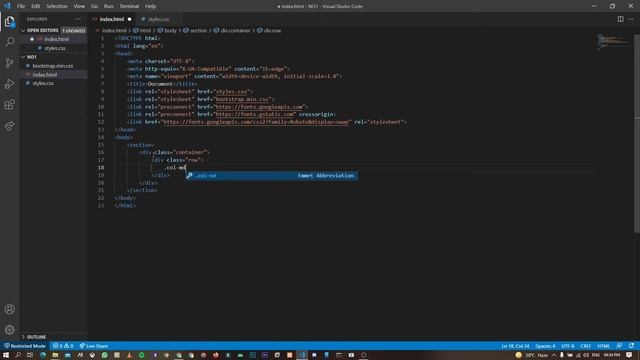Image resolution: width=640 pixels, height=360 pixels.
Task: Click the unsaved dot on index.html tab
Action: [x=129, y=19]
